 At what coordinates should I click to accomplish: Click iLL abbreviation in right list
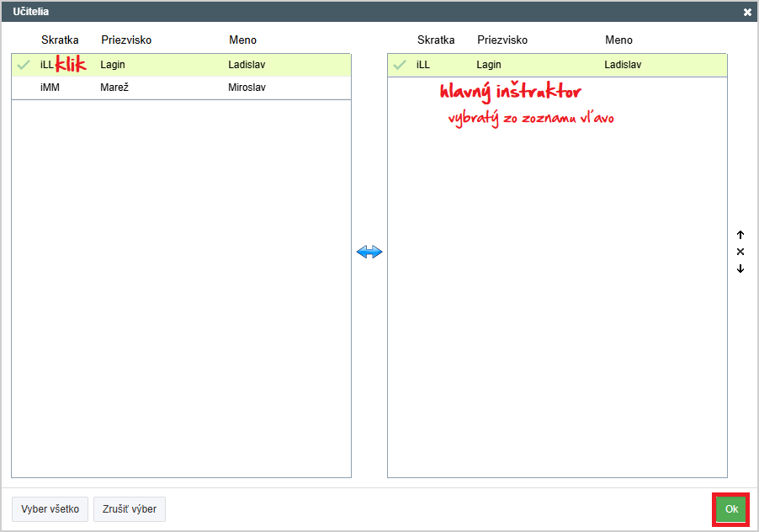pyautogui.click(x=423, y=65)
